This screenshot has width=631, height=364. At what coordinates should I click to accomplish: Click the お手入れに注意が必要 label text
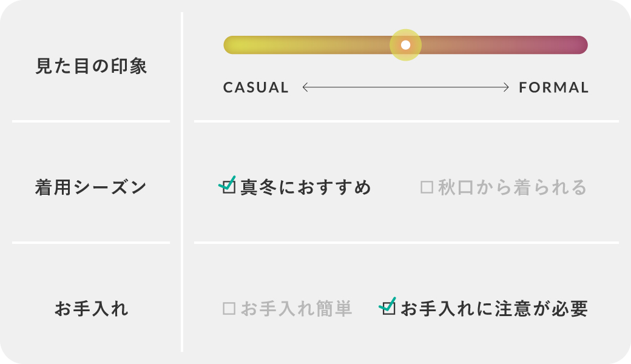(494, 309)
